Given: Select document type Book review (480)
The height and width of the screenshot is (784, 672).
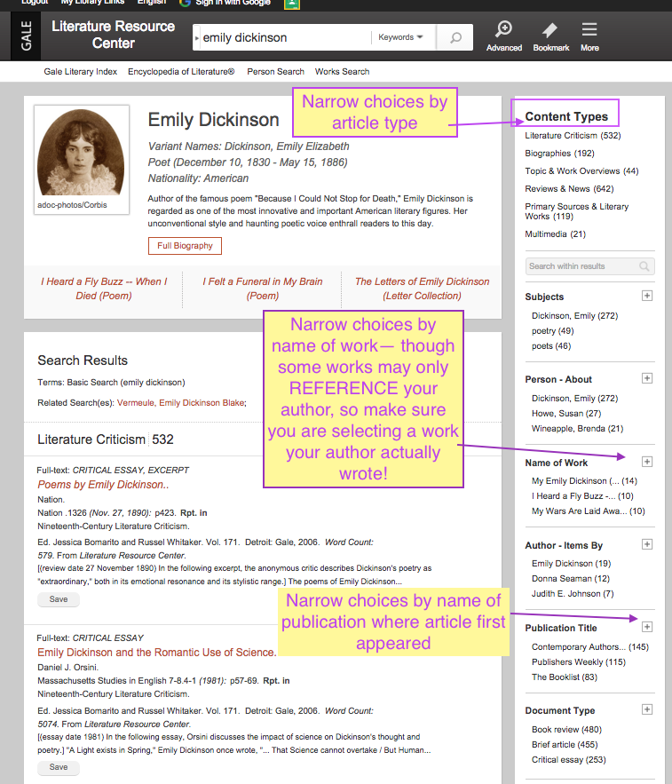Looking at the screenshot, I should click(566, 729).
